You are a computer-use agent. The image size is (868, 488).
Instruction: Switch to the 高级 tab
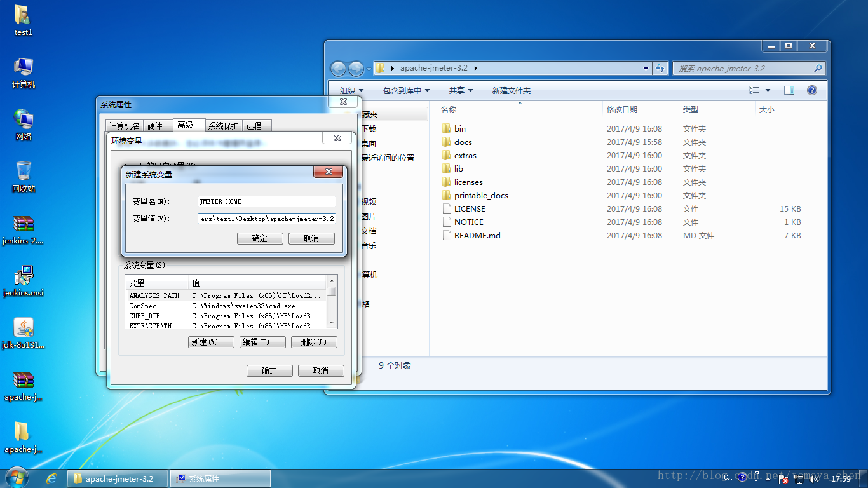(189, 125)
